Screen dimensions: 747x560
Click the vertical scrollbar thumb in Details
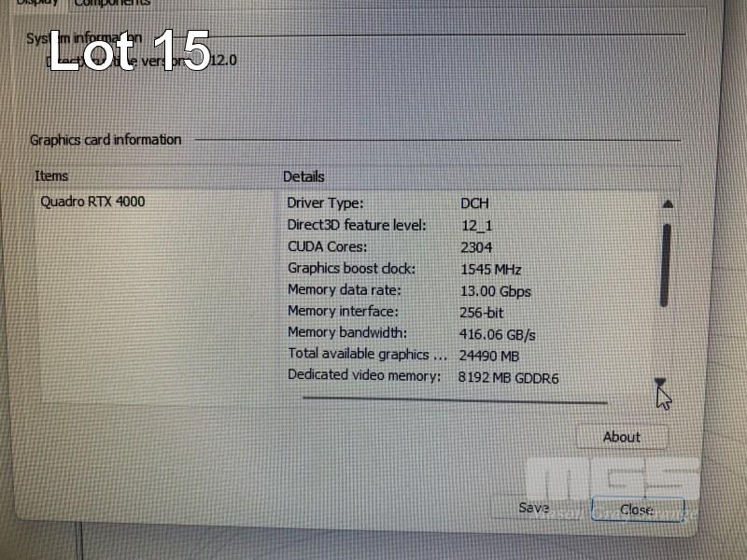[666, 265]
